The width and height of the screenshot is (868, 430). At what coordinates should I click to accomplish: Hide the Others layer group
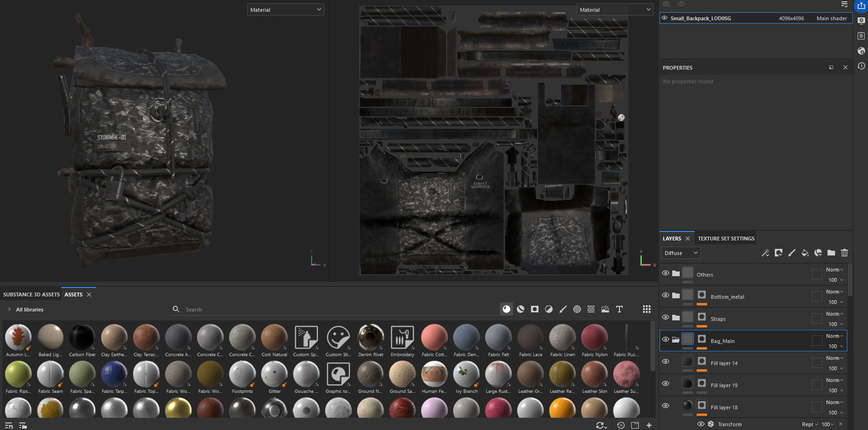tap(666, 273)
